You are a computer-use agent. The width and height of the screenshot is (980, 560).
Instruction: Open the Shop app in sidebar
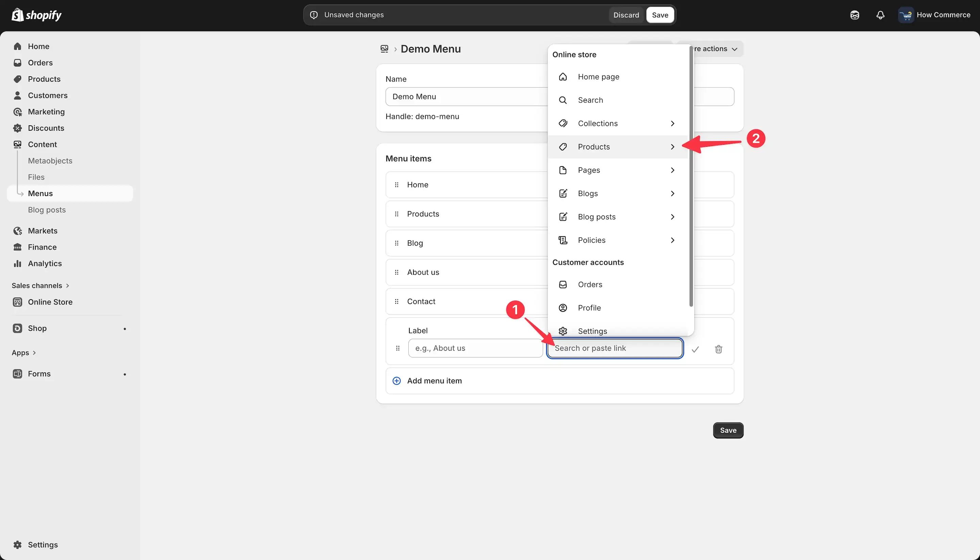pyautogui.click(x=70, y=328)
